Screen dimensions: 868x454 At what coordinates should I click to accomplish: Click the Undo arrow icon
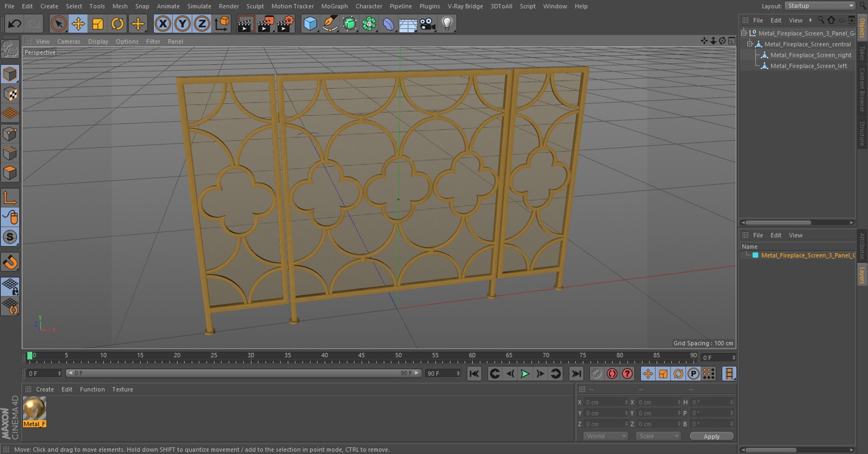click(14, 24)
